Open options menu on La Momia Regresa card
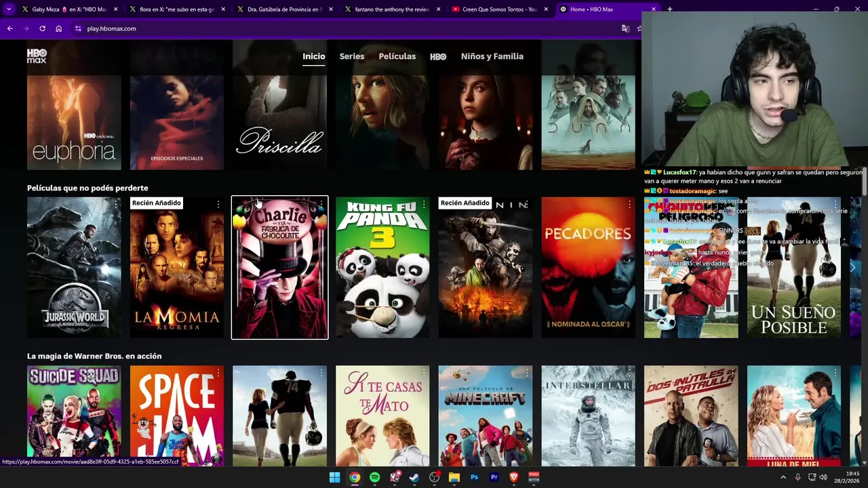Image resolution: width=868 pixels, height=488 pixels. tap(218, 204)
